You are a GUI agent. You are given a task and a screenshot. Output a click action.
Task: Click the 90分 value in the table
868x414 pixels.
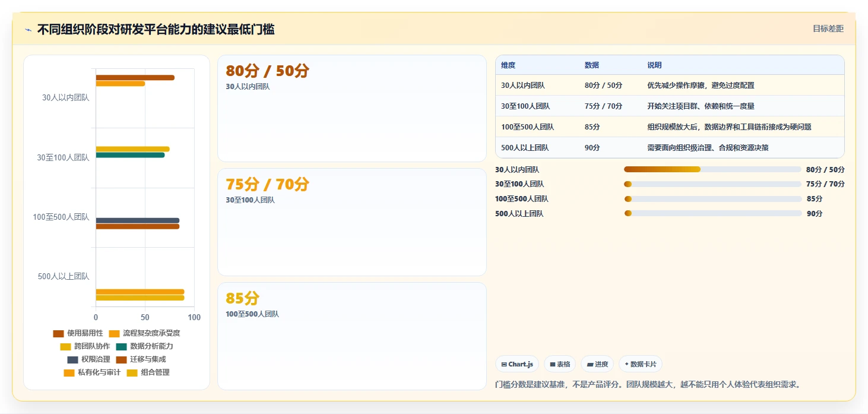(x=593, y=148)
